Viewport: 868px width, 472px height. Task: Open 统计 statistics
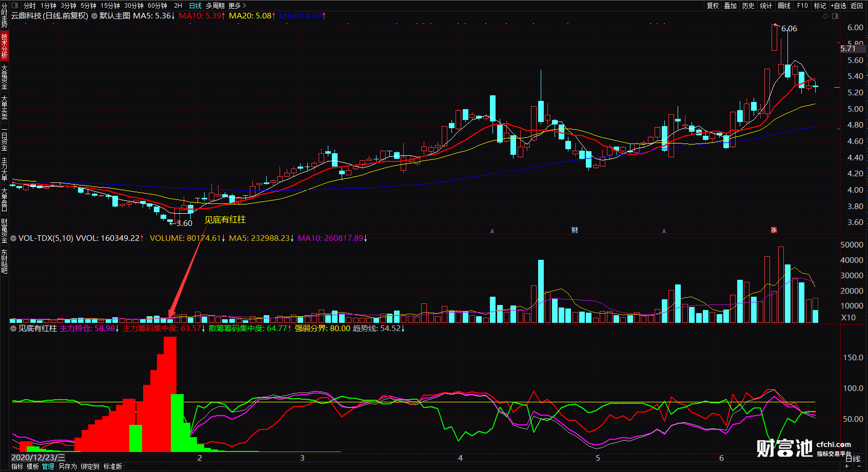[766, 6]
